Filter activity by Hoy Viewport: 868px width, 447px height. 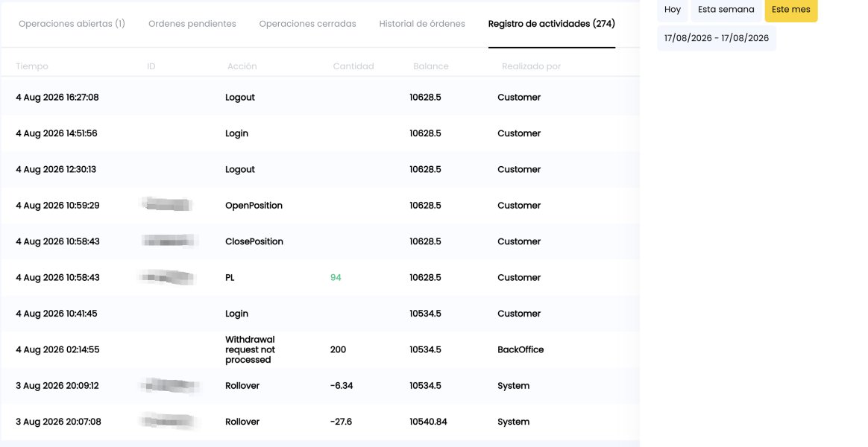pyautogui.click(x=673, y=10)
